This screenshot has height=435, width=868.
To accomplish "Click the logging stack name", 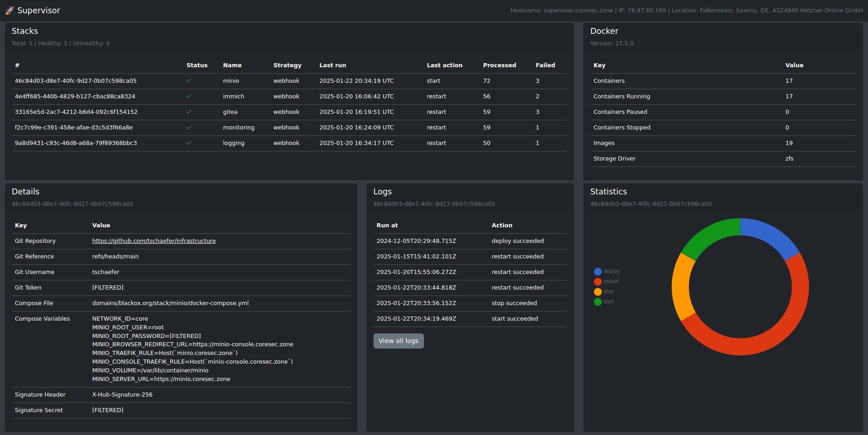I will pyautogui.click(x=233, y=143).
